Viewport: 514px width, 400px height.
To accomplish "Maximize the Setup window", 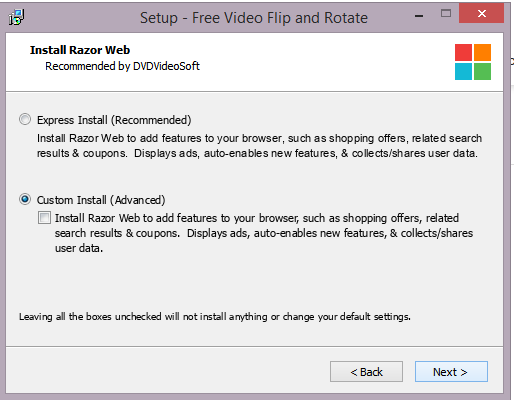I will coord(446,14).
